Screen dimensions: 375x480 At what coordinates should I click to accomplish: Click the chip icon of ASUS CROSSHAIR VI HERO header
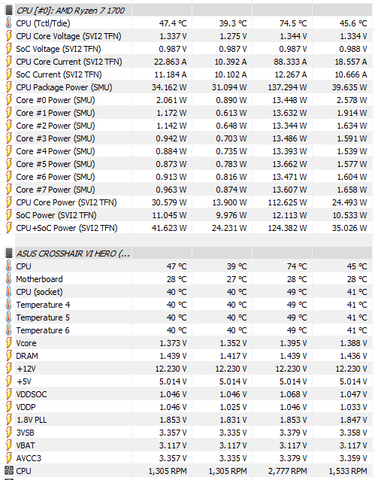(x=9, y=253)
